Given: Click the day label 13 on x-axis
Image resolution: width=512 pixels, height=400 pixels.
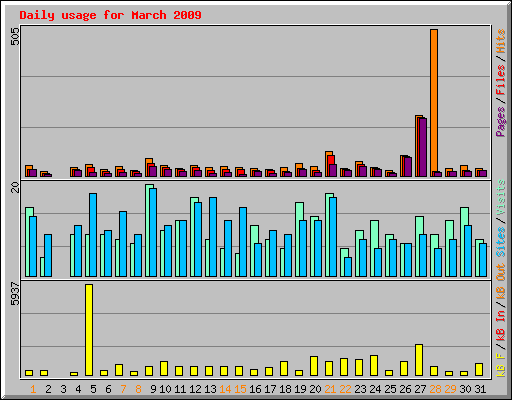Looking at the screenshot, I should [x=210, y=389].
